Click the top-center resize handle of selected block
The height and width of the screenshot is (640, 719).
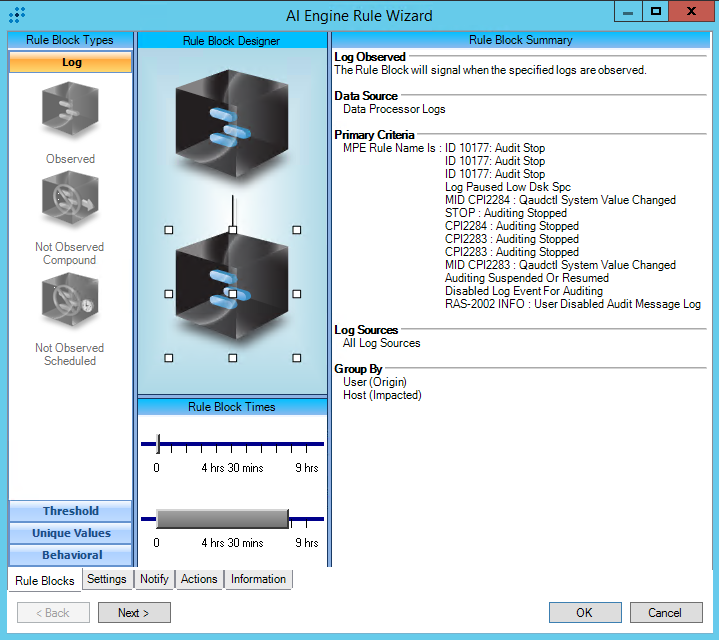[232, 230]
